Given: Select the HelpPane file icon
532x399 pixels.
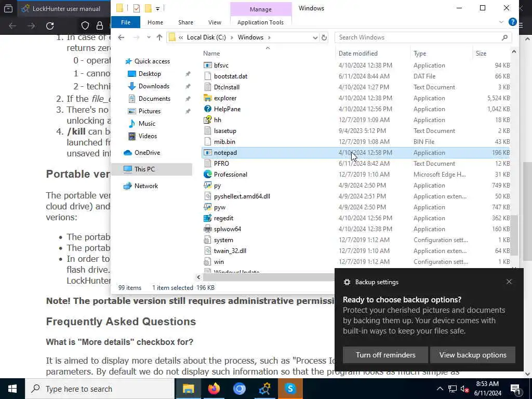Looking at the screenshot, I should click(x=208, y=109).
